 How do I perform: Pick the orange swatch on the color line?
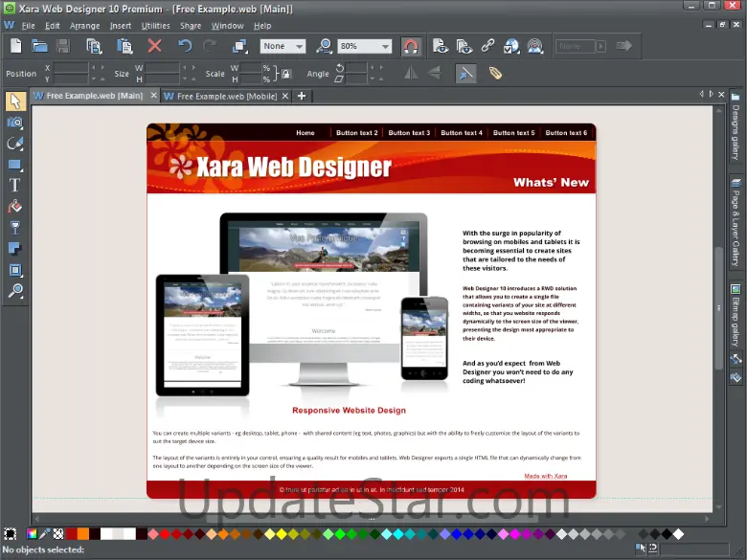tap(83, 533)
